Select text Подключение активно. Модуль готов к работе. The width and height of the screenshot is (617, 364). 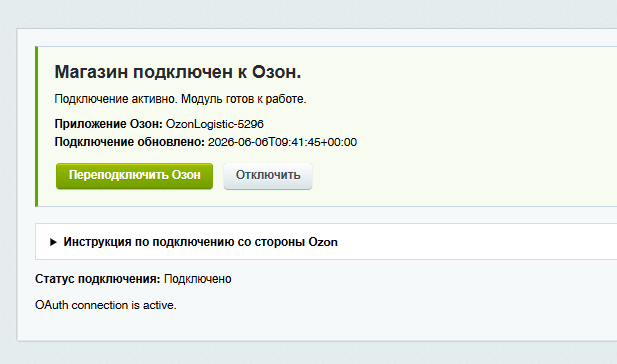pyautogui.click(x=180, y=99)
